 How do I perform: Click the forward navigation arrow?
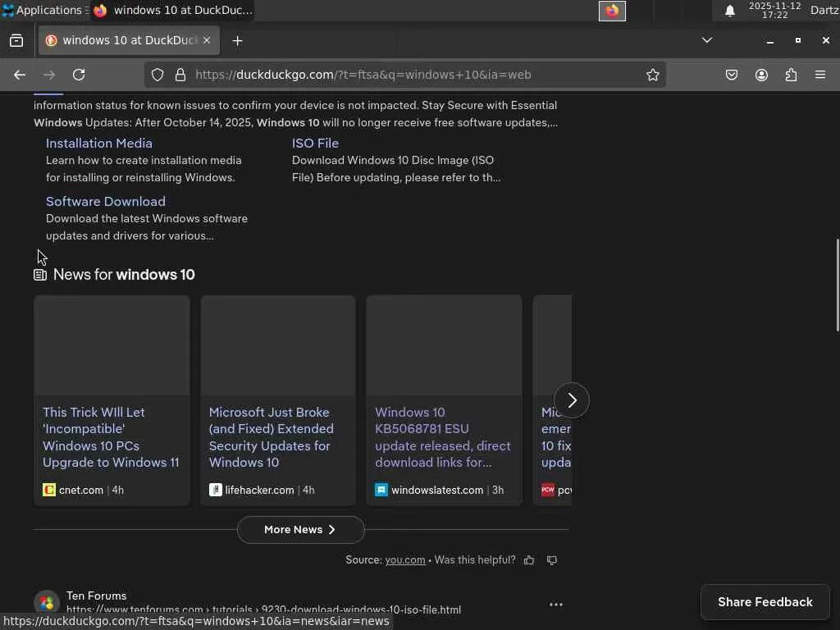coord(49,75)
